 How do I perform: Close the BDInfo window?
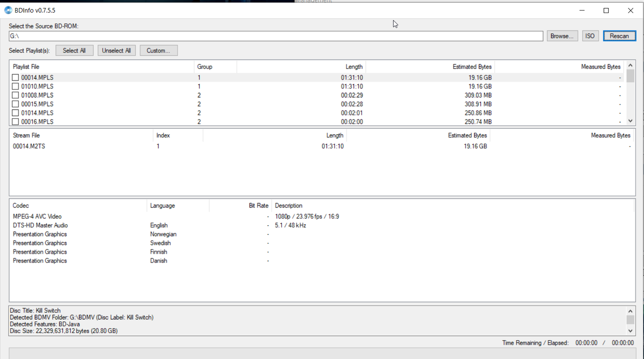click(x=630, y=10)
